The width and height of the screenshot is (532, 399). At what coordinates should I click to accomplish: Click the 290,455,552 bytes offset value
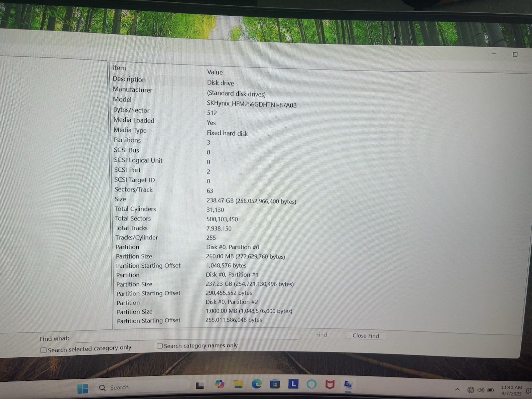pyautogui.click(x=229, y=293)
